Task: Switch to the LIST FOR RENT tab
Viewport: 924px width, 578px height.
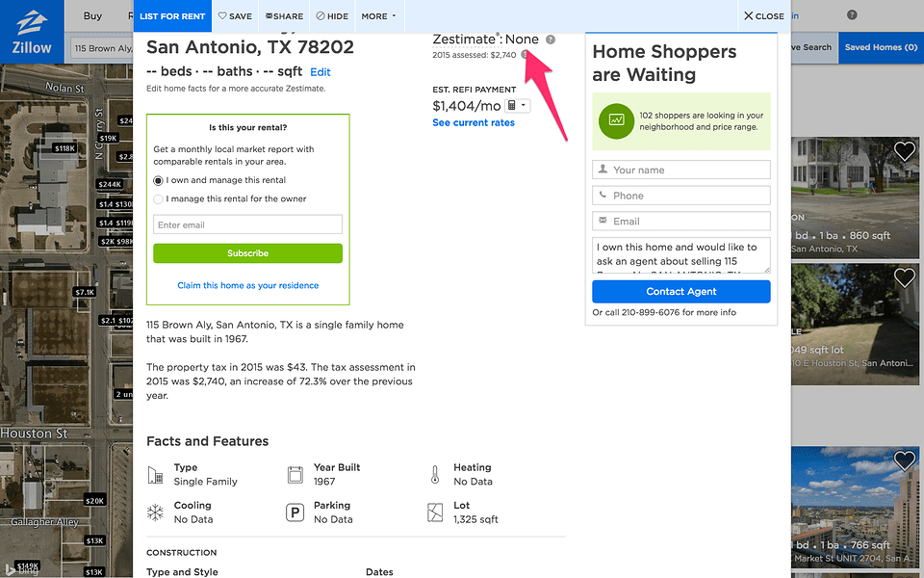Action: [171, 15]
